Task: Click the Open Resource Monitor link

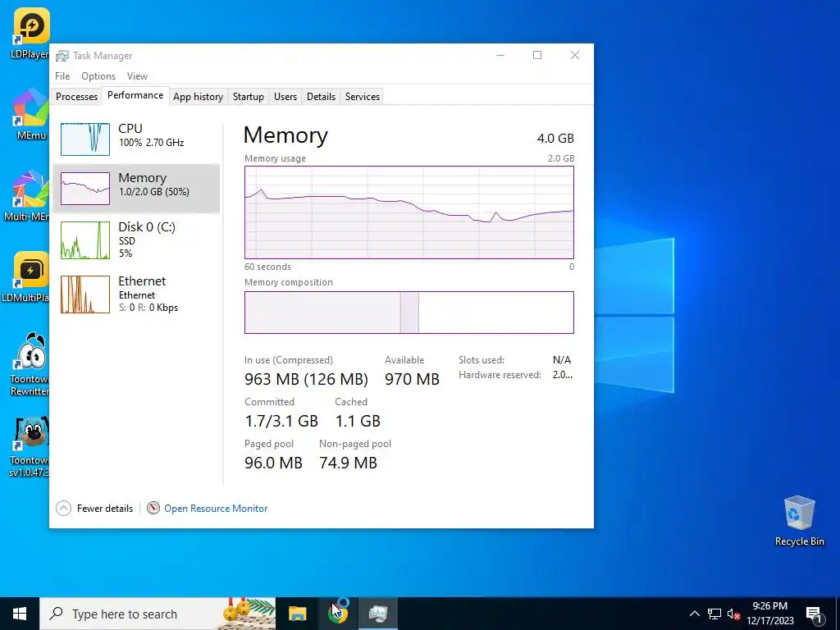Action: point(216,509)
